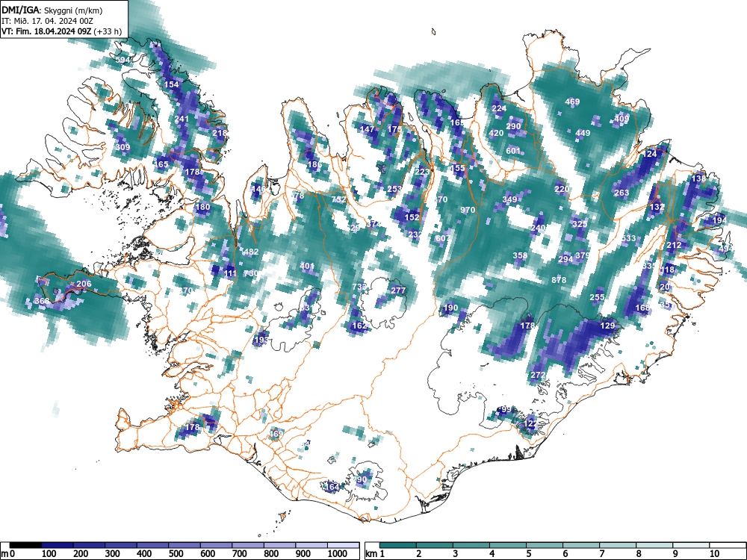Click the visibility value 325 on the map
This screenshot has height=560, width=747.
[580, 224]
